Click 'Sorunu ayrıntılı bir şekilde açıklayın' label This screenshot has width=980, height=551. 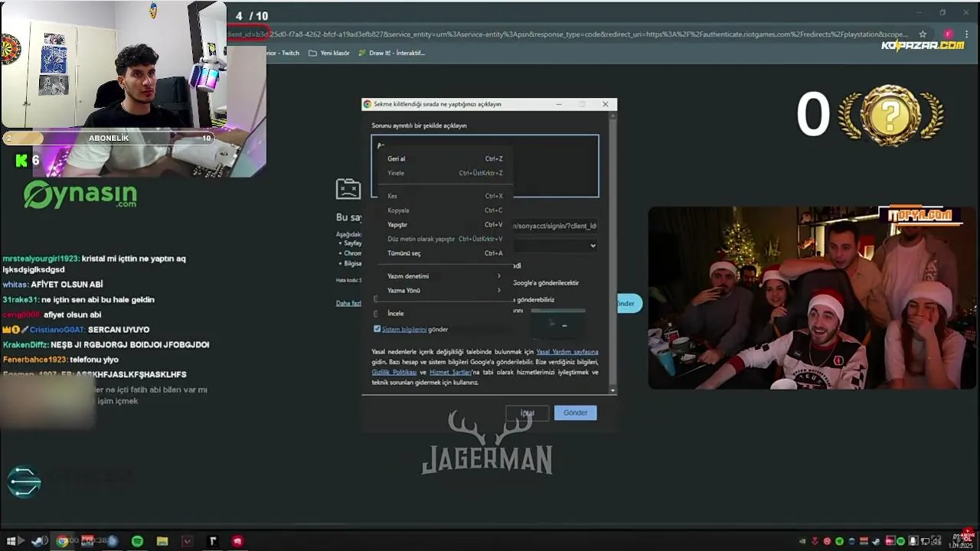pos(419,126)
